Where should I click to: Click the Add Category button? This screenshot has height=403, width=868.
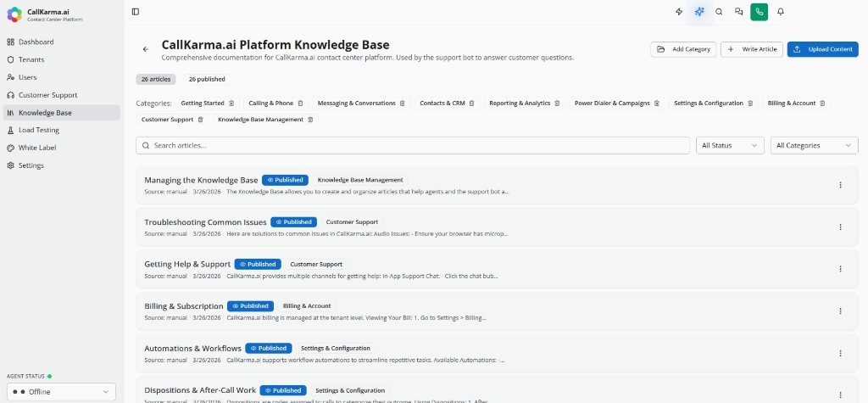tap(683, 49)
